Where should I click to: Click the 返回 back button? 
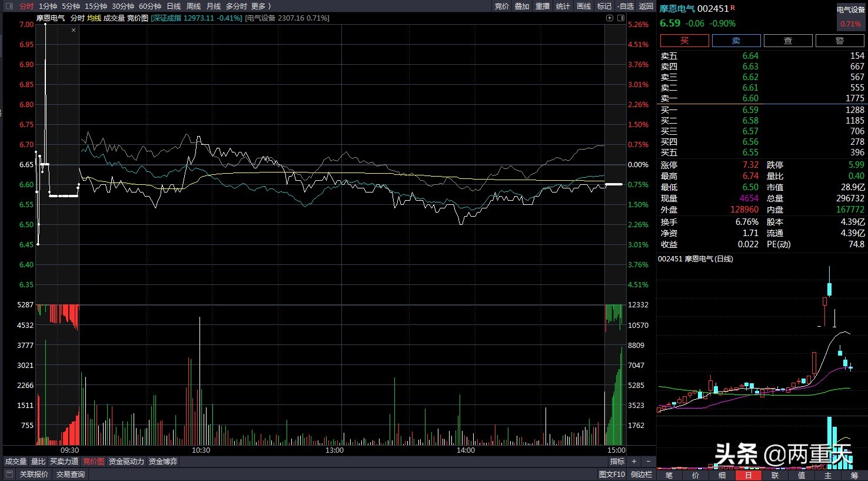tap(646, 6)
